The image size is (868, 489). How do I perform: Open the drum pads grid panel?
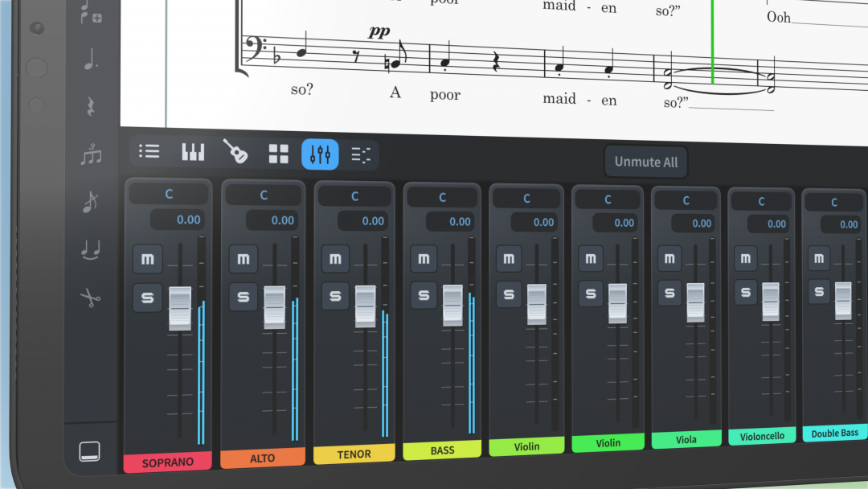coord(278,154)
